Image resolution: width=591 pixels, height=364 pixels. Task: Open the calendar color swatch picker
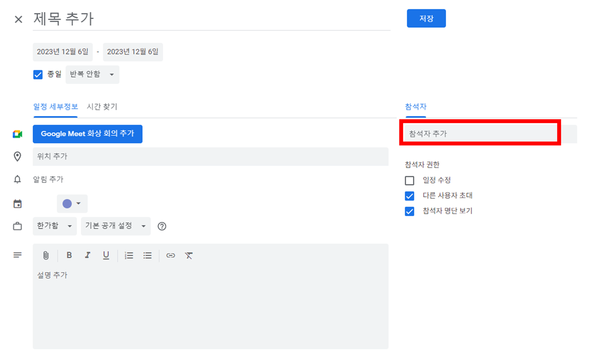pyautogui.click(x=72, y=204)
